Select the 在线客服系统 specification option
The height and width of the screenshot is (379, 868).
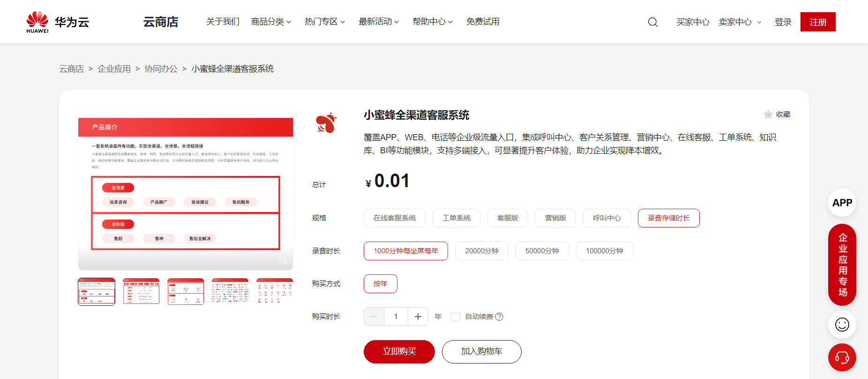click(x=394, y=218)
